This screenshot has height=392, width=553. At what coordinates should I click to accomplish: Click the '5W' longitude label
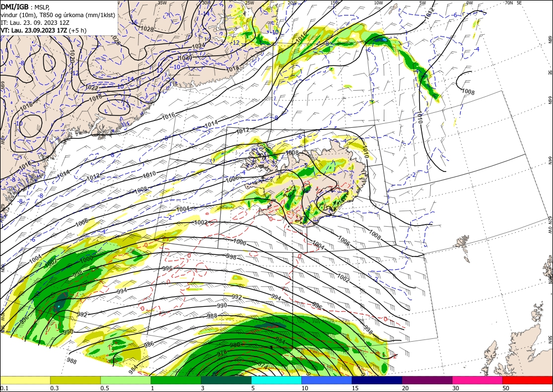coord(423,3)
